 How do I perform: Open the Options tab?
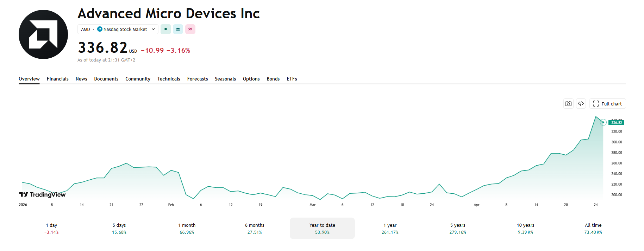click(251, 79)
